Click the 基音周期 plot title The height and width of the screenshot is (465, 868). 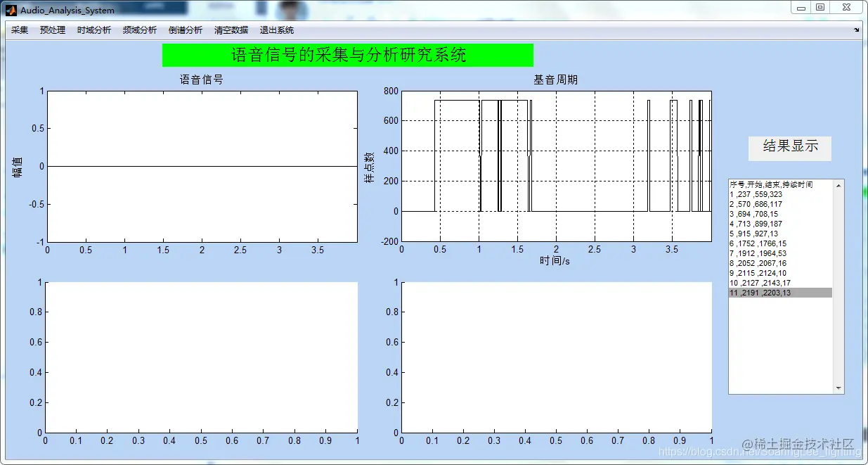556,79
